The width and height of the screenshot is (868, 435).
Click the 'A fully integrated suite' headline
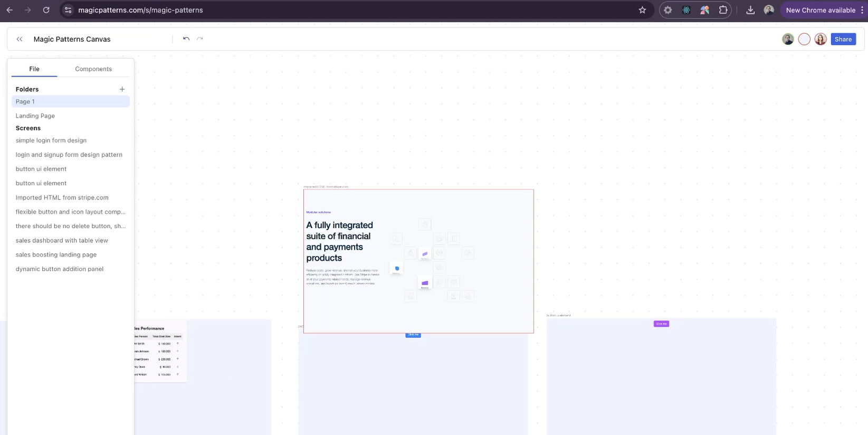[340, 242]
